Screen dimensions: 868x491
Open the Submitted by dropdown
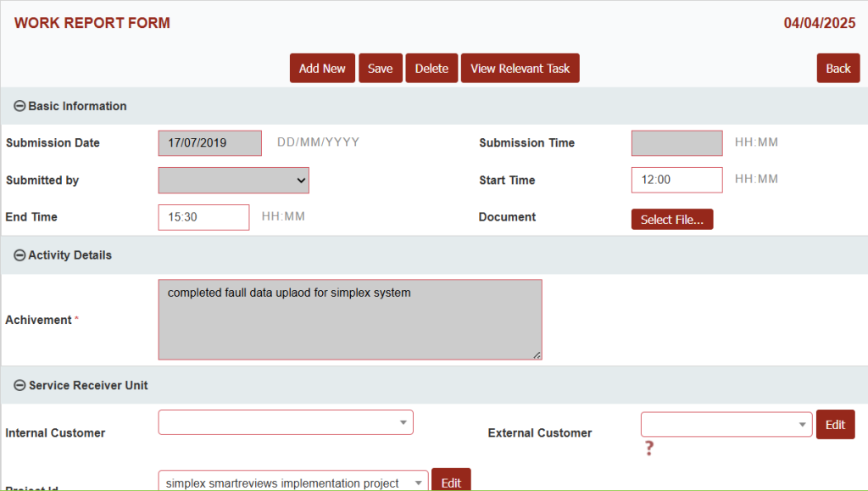pyautogui.click(x=233, y=181)
